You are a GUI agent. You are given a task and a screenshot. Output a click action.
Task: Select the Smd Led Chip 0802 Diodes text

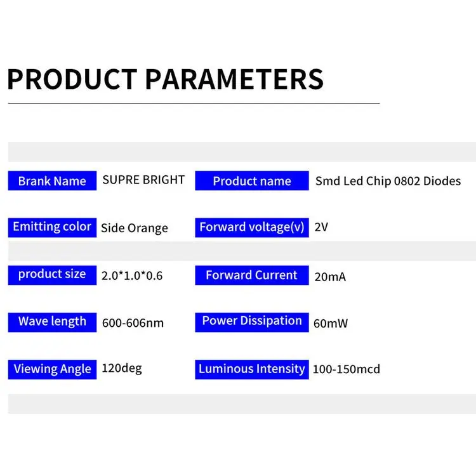click(388, 181)
